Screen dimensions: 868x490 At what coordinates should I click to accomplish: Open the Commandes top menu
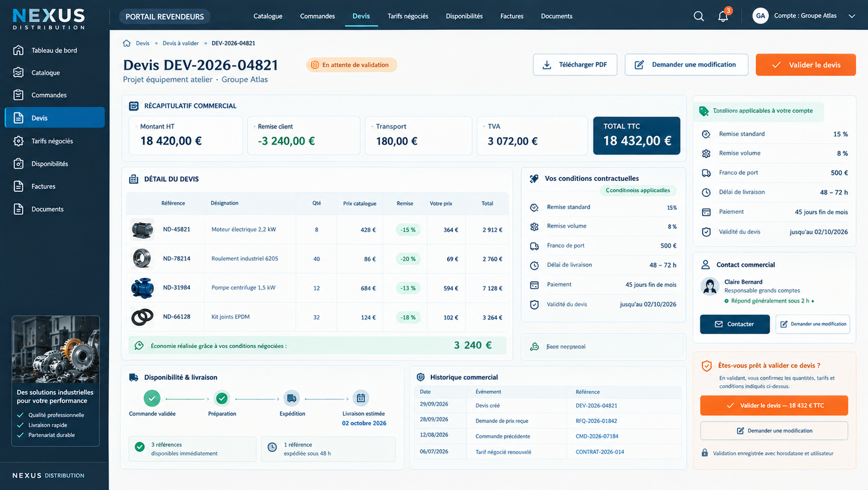[317, 16]
